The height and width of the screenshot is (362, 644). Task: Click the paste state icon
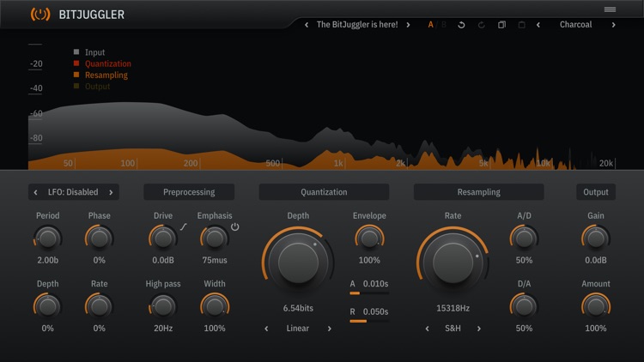pos(521,25)
